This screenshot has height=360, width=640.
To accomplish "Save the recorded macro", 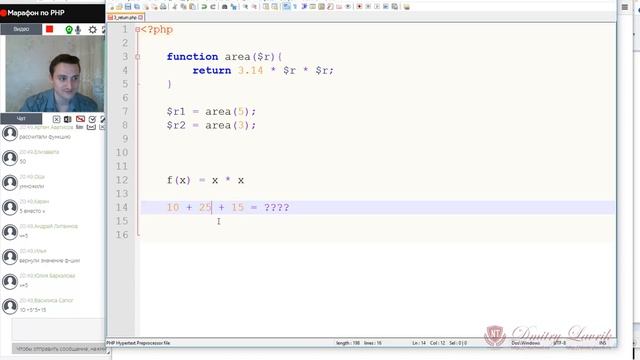I will coord(395,7).
